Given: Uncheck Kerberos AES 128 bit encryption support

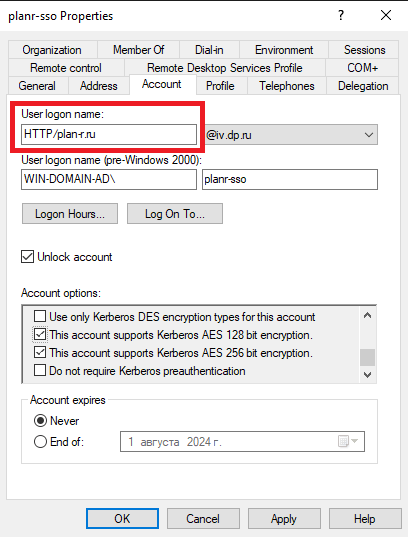Looking at the screenshot, I should pos(40,334).
